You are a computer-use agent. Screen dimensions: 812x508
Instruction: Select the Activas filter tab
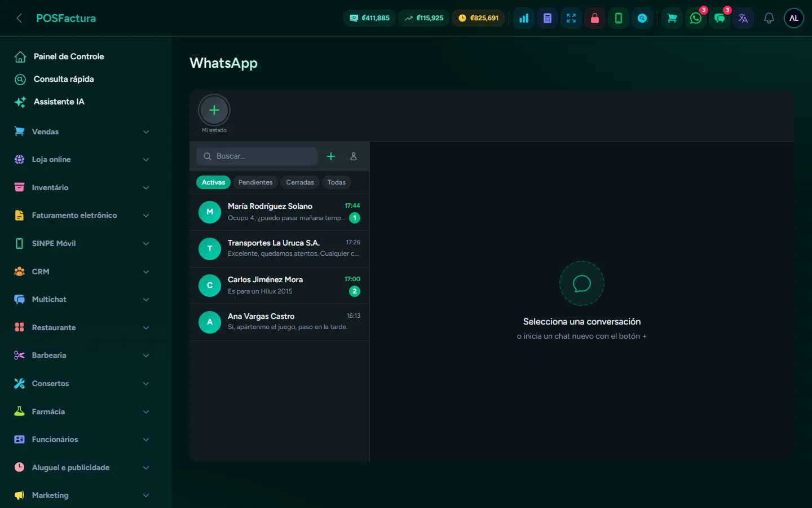(x=213, y=182)
